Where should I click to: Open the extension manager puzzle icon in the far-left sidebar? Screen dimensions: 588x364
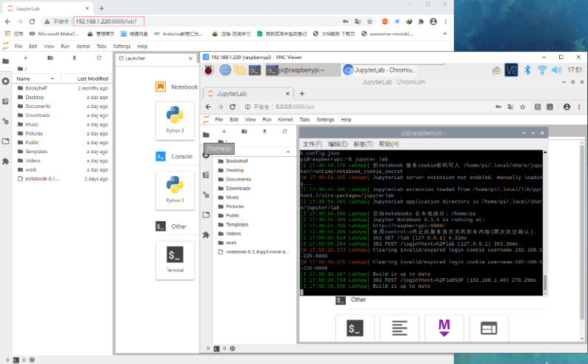(6, 161)
